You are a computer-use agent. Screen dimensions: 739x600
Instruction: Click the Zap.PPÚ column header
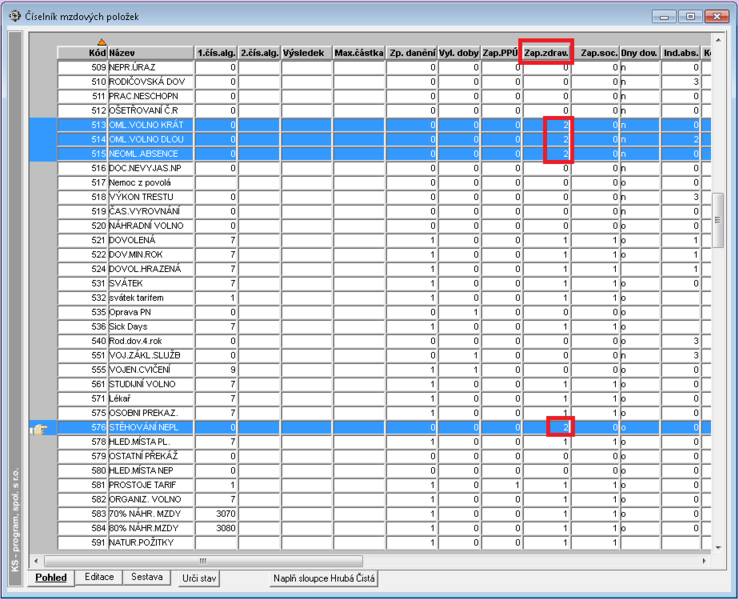500,53
